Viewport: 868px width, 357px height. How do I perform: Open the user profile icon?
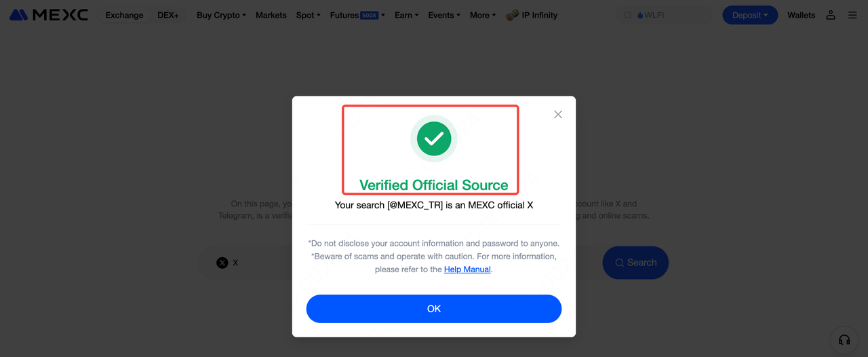[x=831, y=15]
